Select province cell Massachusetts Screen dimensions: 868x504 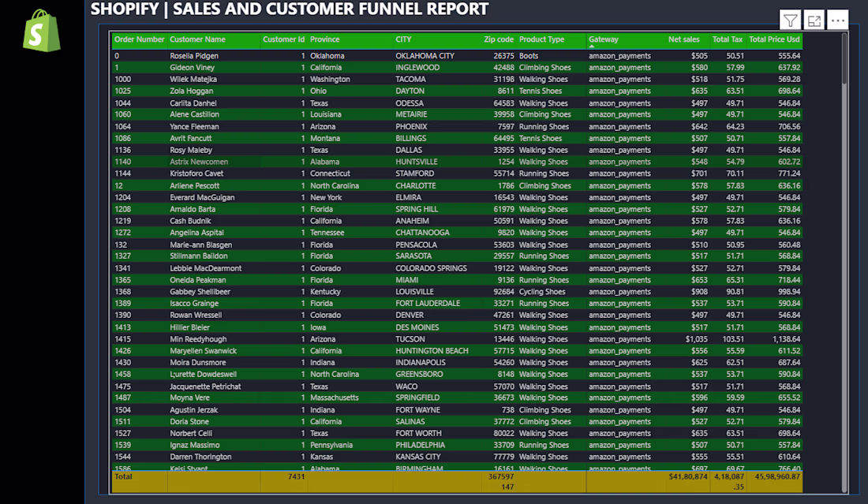[335, 398]
